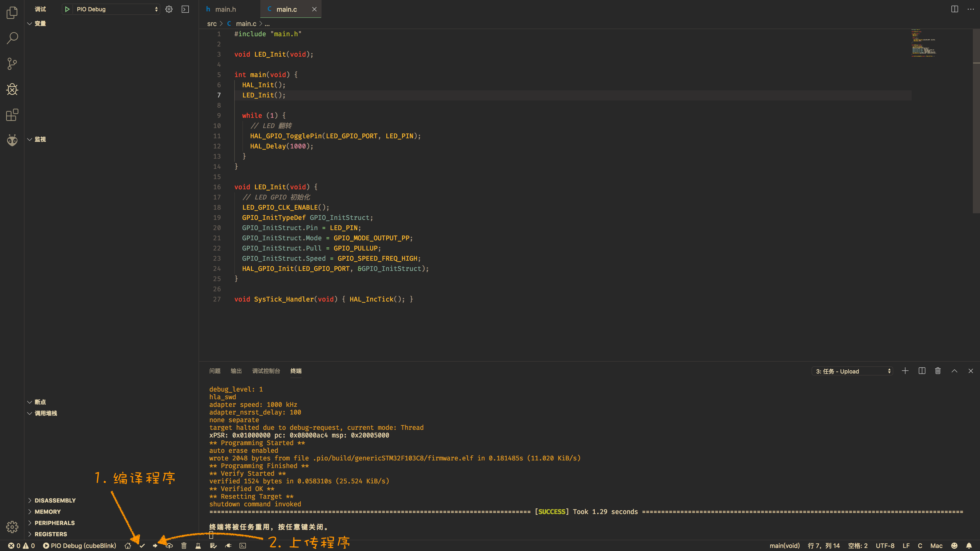Add a new terminal with plus icon
Image resolution: width=980 pixels, height=551 pixels.
pyautogui.click(x=905, y=371)
